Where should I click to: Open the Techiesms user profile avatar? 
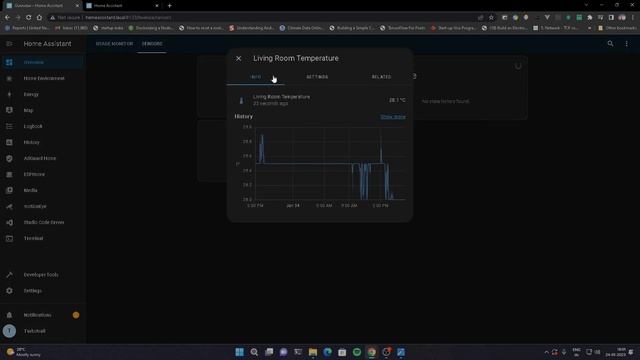pyautogui.click(x=9, y=331)
